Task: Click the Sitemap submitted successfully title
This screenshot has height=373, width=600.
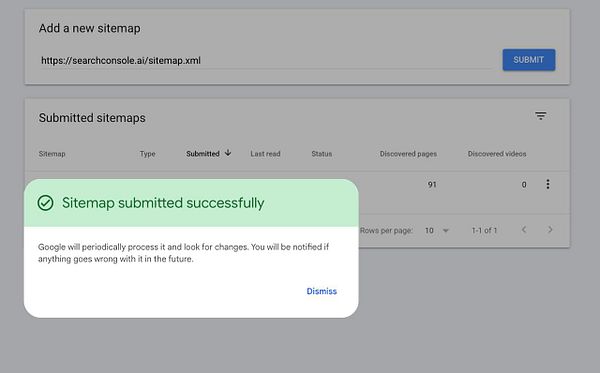Action: 163,203
